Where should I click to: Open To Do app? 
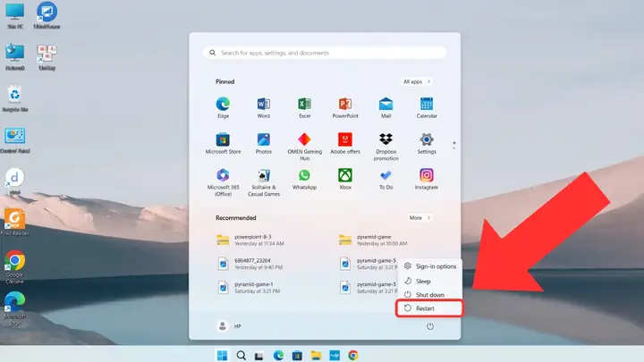386,180
